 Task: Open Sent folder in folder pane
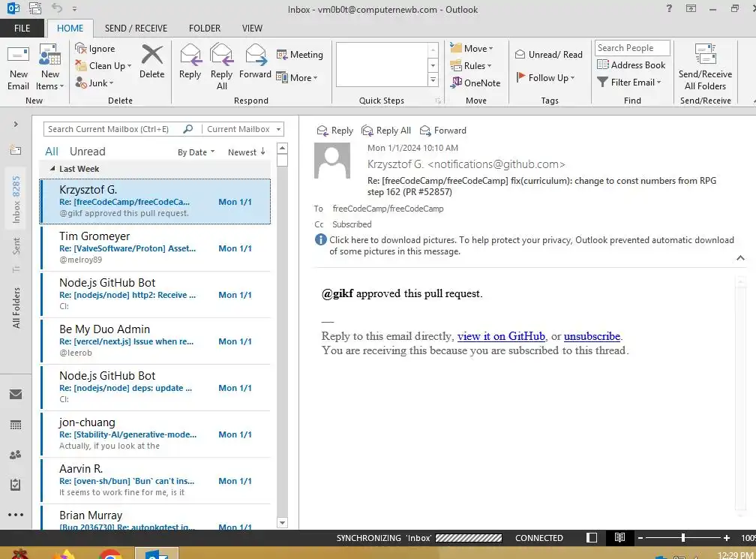point(16,246)
